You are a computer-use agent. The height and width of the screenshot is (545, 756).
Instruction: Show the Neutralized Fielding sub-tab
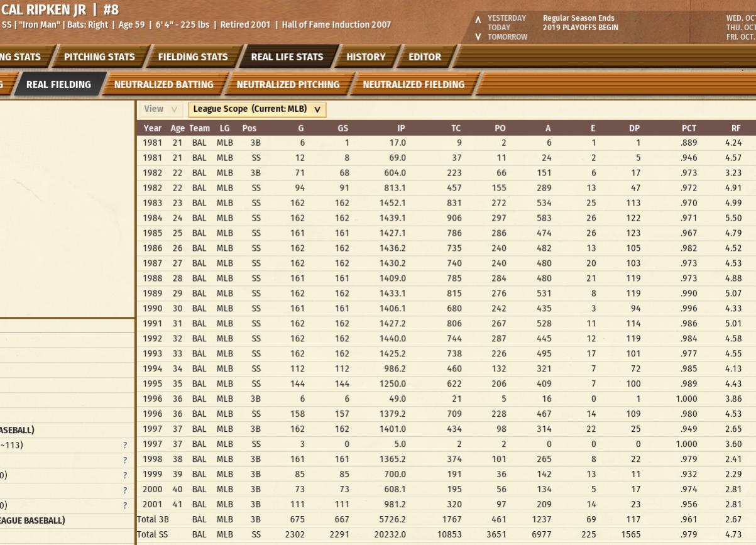tap(414, 85)
